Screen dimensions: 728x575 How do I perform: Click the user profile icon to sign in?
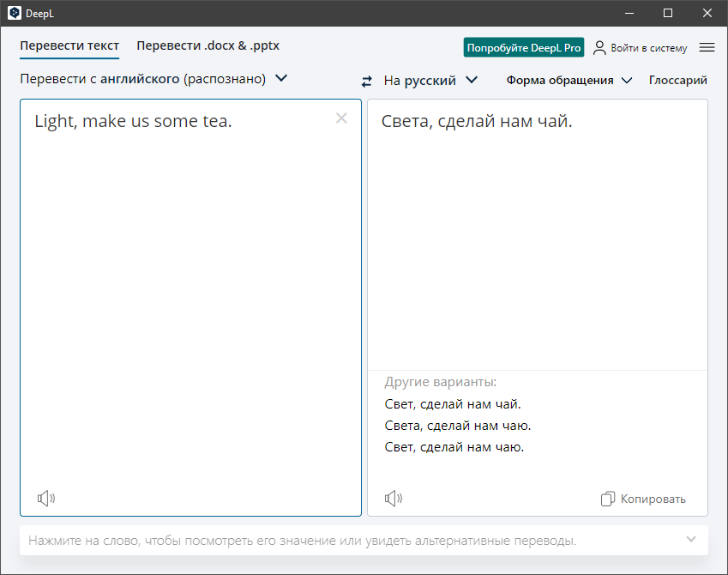tap(599, 48)
